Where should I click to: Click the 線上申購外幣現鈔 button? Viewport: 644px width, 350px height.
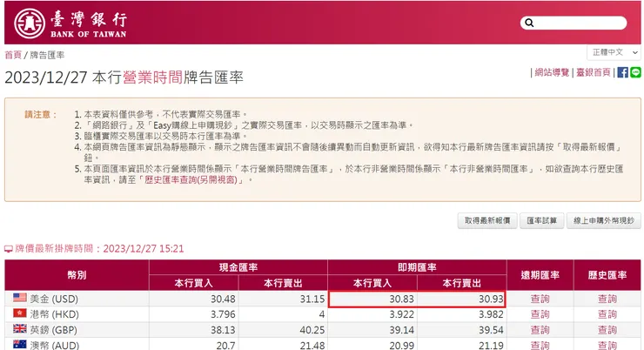pos(604,220)
